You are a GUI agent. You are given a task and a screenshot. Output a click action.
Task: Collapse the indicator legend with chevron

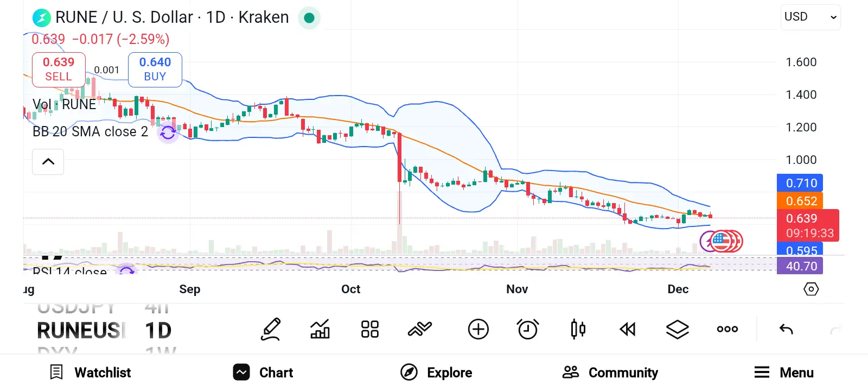48,162
